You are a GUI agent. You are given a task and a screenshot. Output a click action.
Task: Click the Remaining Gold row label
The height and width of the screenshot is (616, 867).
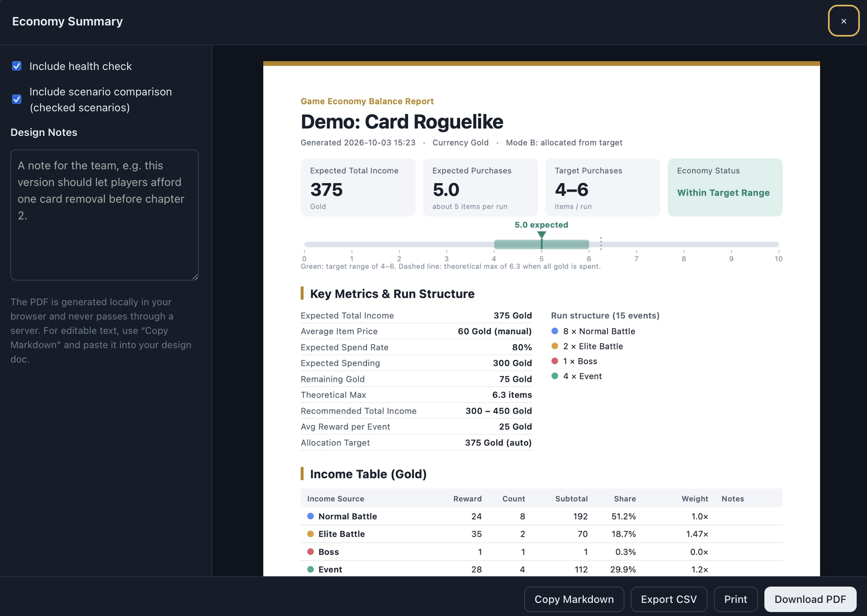click(332, 379)
